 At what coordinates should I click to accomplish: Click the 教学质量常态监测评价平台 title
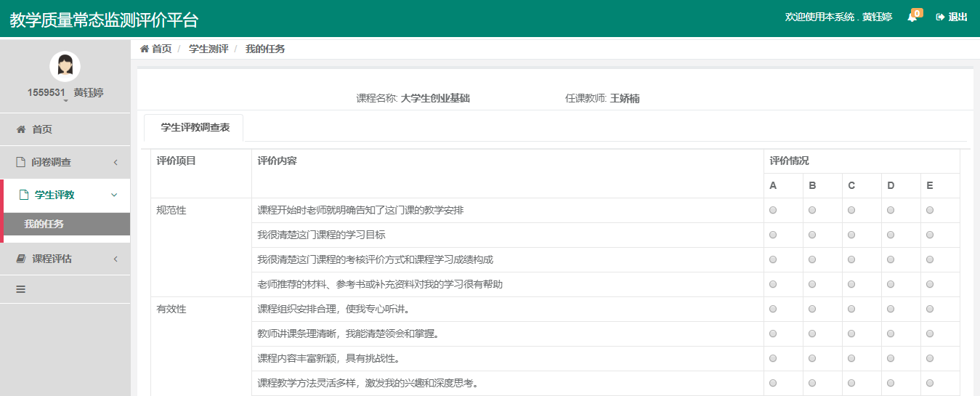point(104,20)
